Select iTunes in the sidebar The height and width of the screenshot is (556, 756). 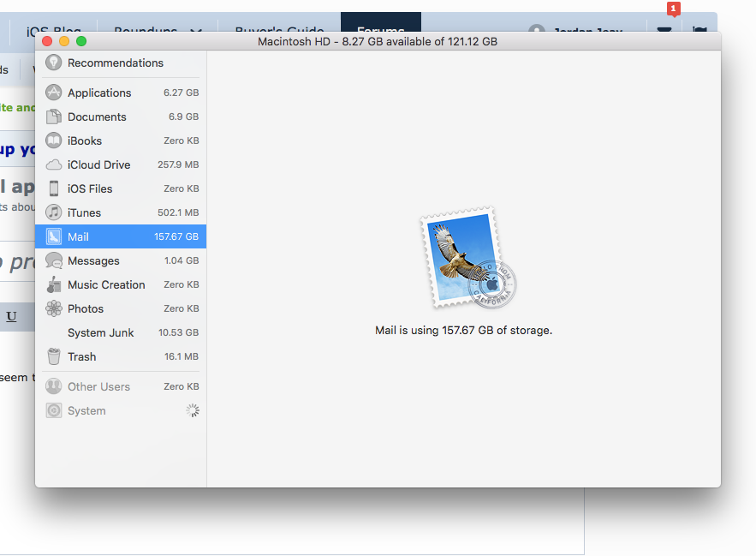[121, 212]
